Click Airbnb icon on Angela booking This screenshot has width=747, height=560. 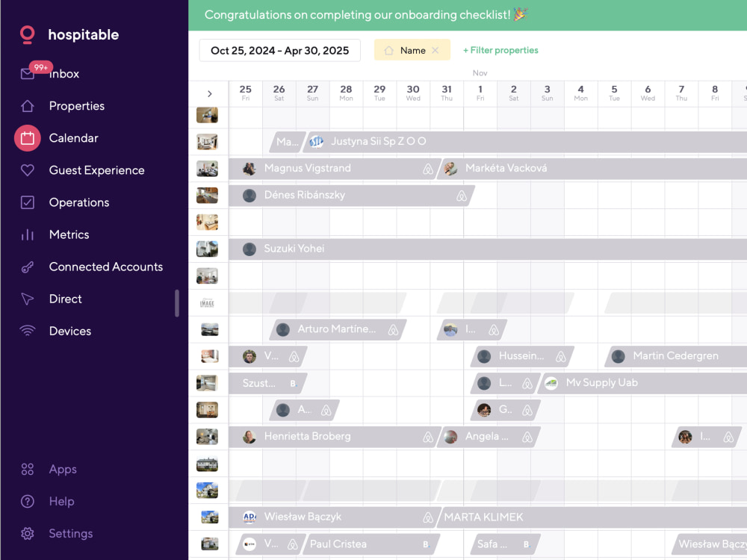click(x=527, y=437)
